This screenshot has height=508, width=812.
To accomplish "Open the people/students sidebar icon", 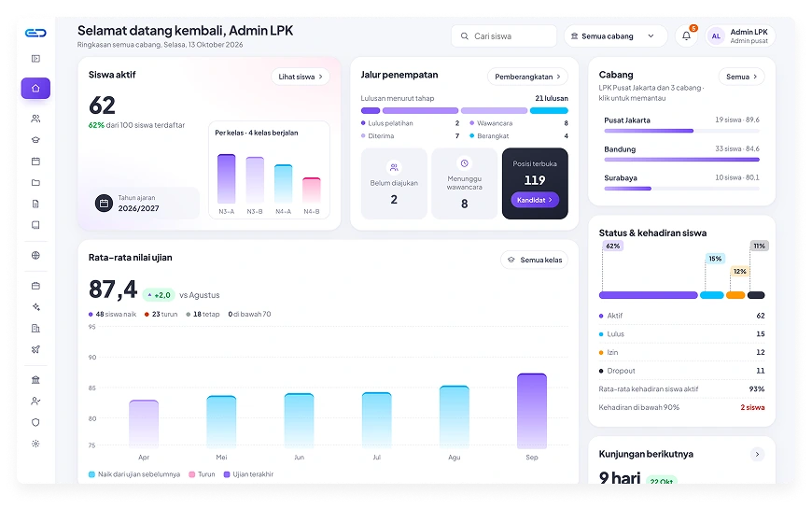I will [x=35, y=119].
